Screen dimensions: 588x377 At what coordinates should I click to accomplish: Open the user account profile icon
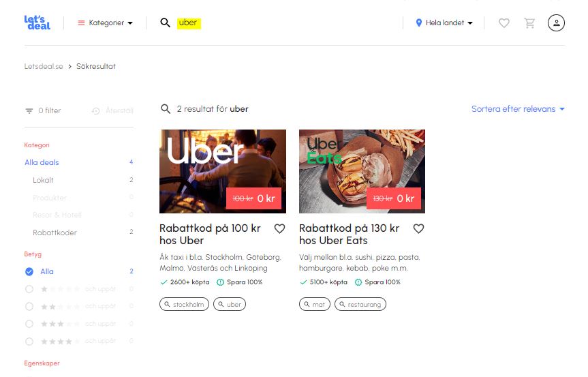tap(556, 23)
